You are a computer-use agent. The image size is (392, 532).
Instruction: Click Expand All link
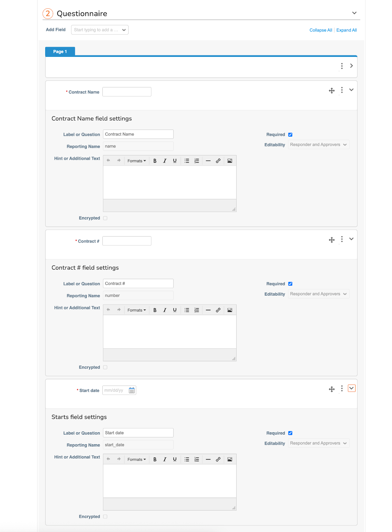(346, 30)
